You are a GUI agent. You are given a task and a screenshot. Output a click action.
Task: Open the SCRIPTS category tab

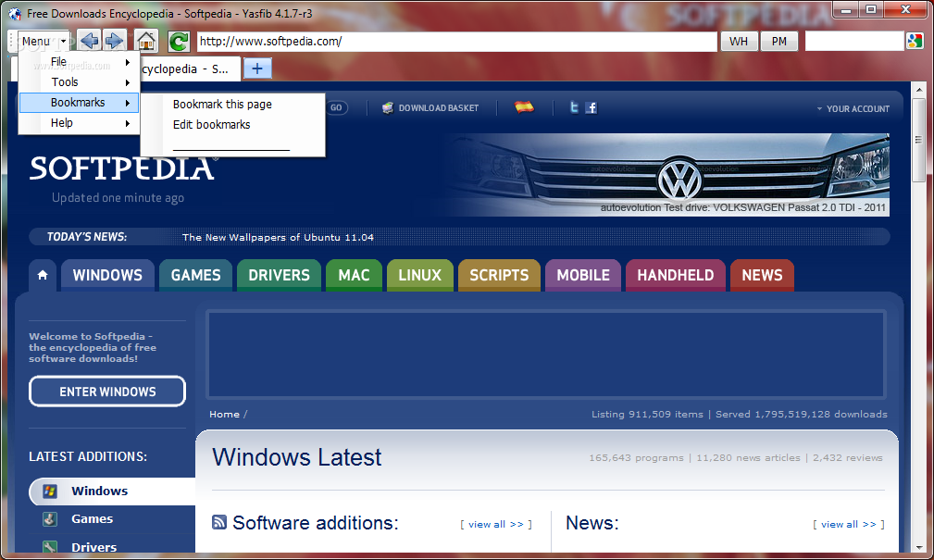(499, 275)
